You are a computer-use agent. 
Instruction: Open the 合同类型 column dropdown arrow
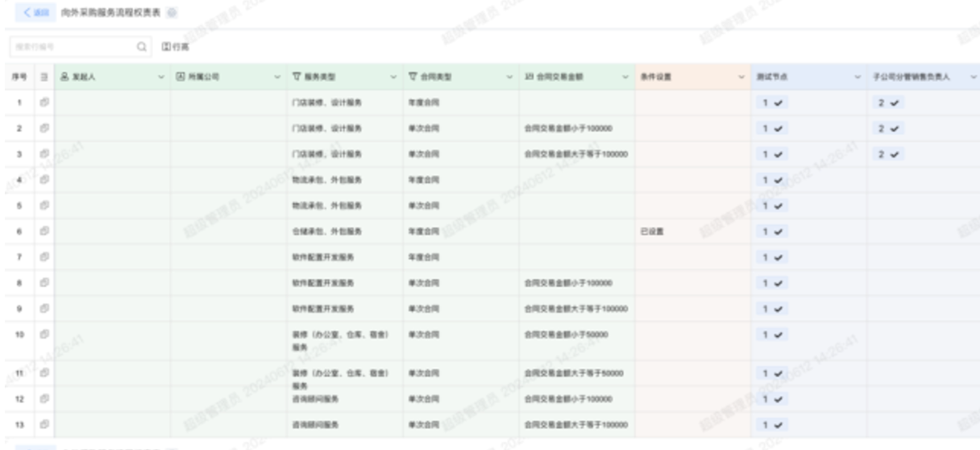coord(509,77)
